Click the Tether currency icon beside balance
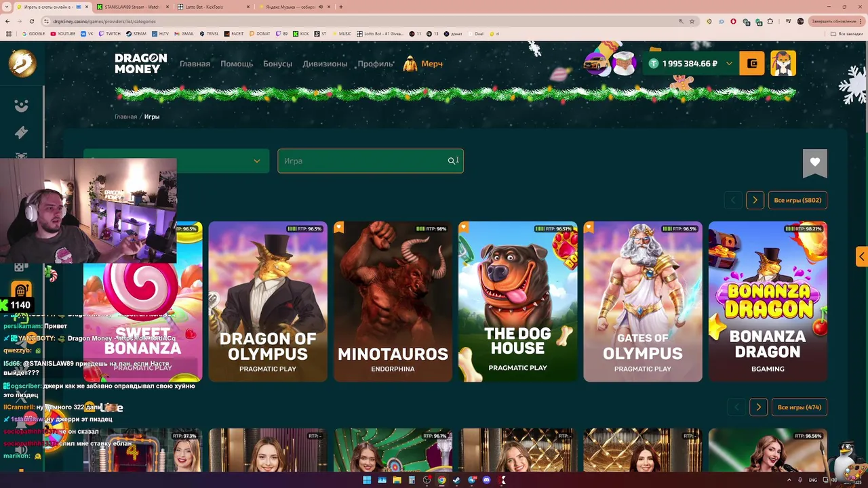The width and height of the screenshot is (868, 488). tap(654, 64)
